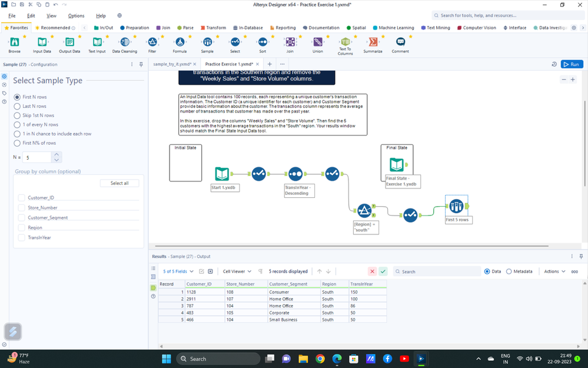Open the Machine Learning tool category

click(x=393, y=28)
